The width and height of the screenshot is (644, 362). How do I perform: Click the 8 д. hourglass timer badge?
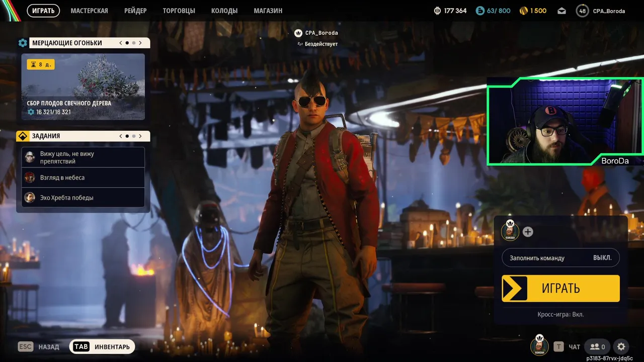point(40,64)
